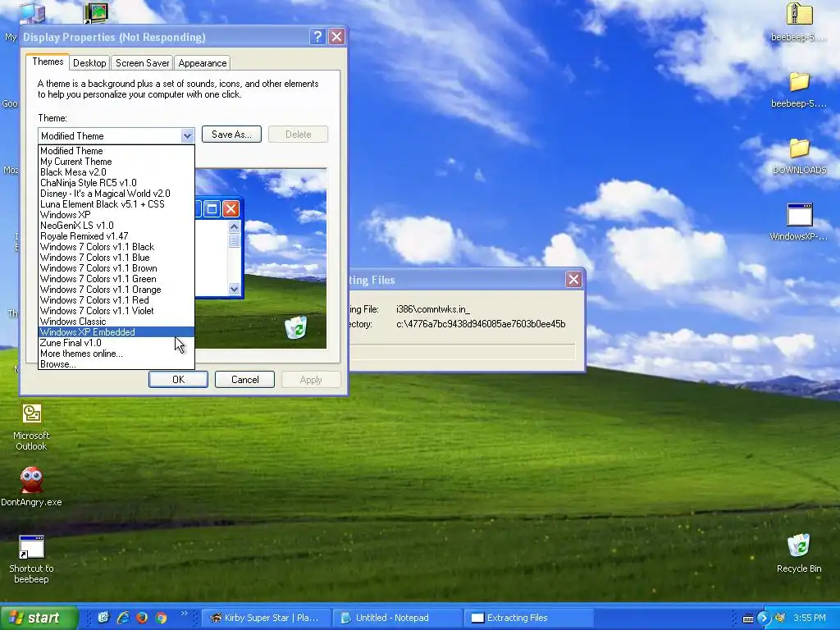Choose Disney - It's a Magical World theme

click(x=116, y=194)
